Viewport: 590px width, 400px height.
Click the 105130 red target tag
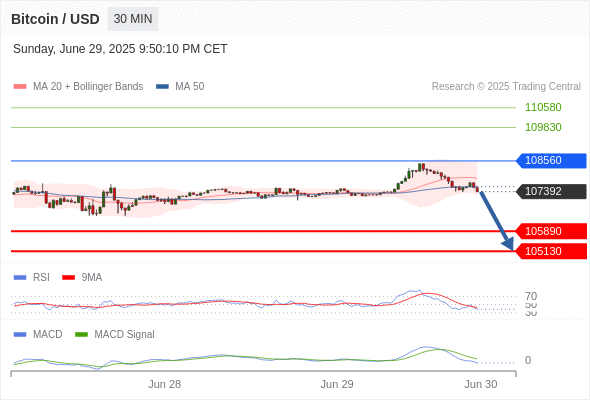(x=551, y=251)
